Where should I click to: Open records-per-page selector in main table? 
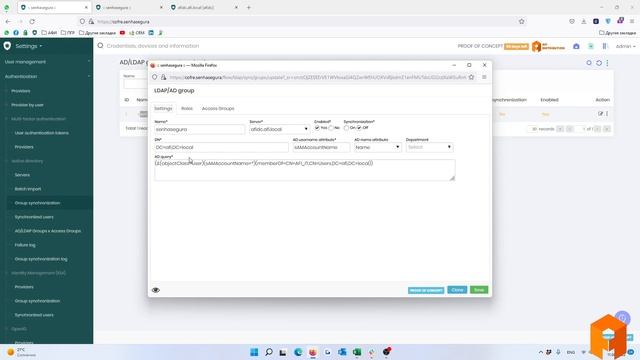click(543, 129)
